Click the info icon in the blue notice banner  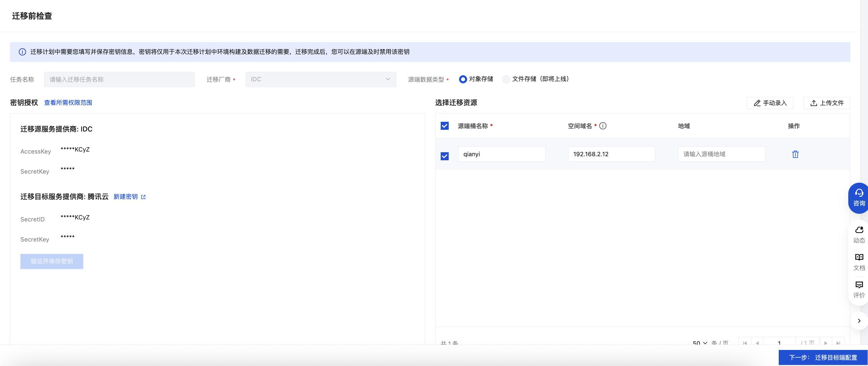[x=22, y=52]
